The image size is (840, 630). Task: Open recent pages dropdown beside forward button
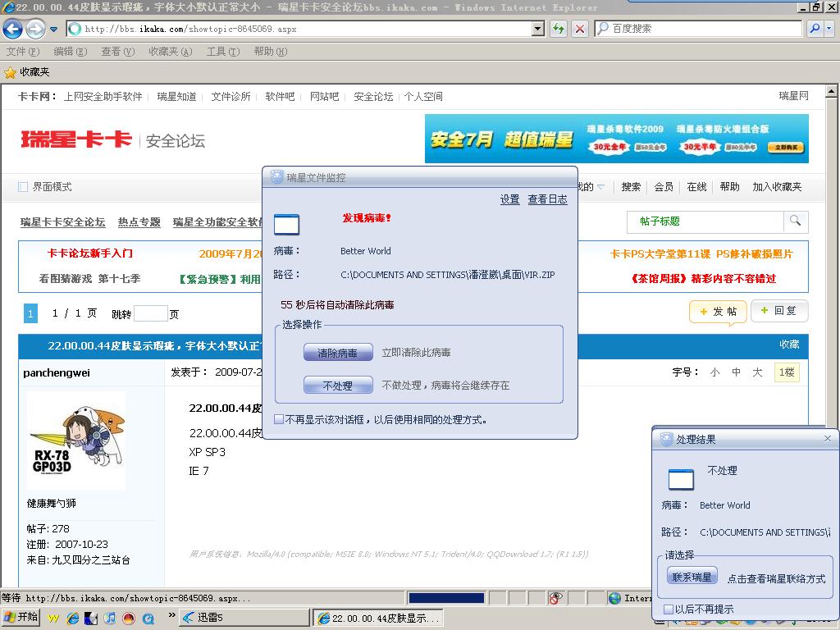click(53, 29)
